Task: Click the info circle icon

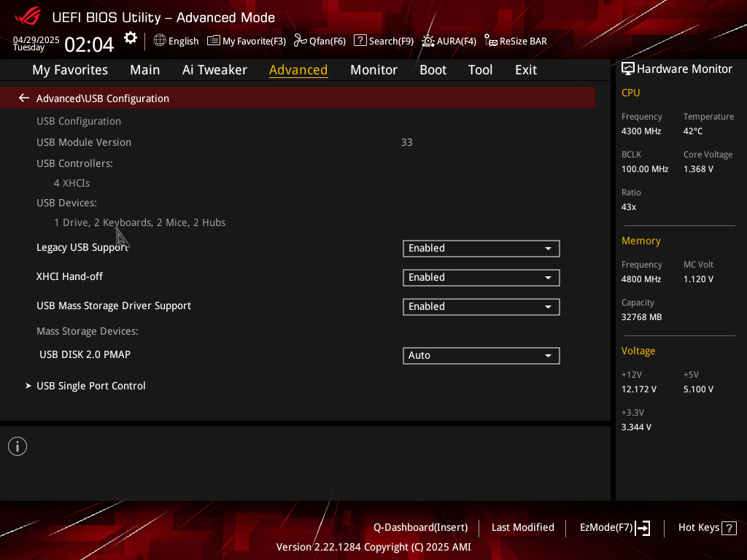Action: click(x=18, y=446)
